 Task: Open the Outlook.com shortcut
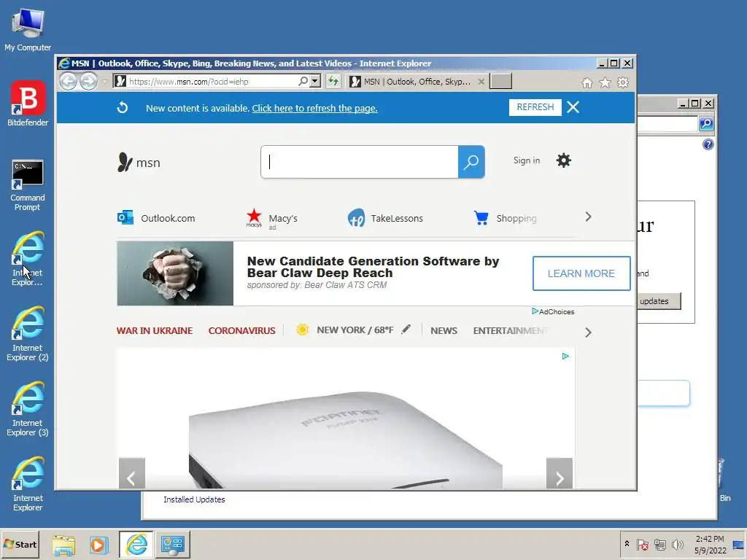tap(156, 218)
